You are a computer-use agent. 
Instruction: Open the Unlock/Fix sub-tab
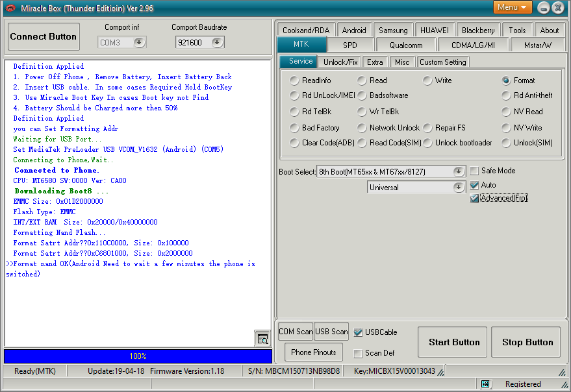pyautogui.click(x=340, y=62)
